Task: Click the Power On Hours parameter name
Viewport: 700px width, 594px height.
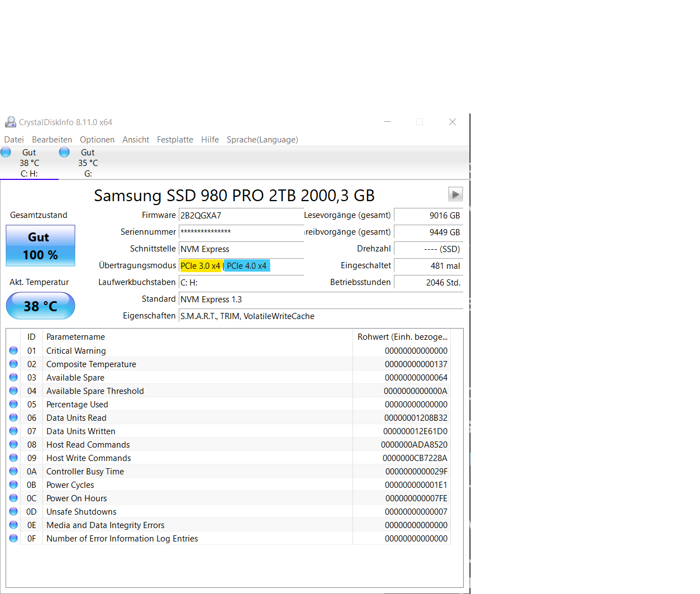Action: pyautogui.click(x=77, y=498)
